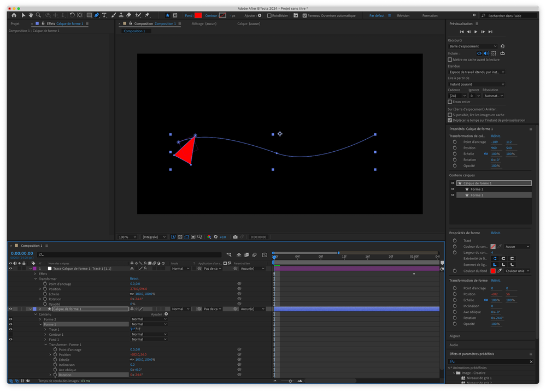Expand the Effets group of layer 1
Image resolution: width=546 pixels, height=392 pixels.
pos(35,274)
